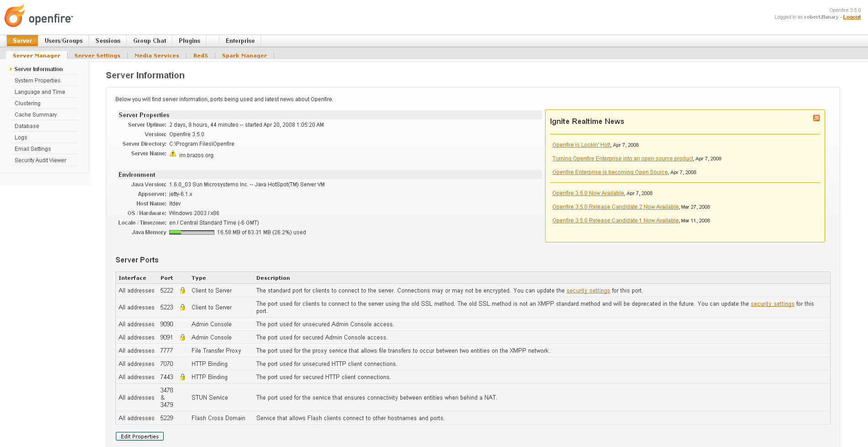Click the 'robert.flanary' username text

point(821,17)
